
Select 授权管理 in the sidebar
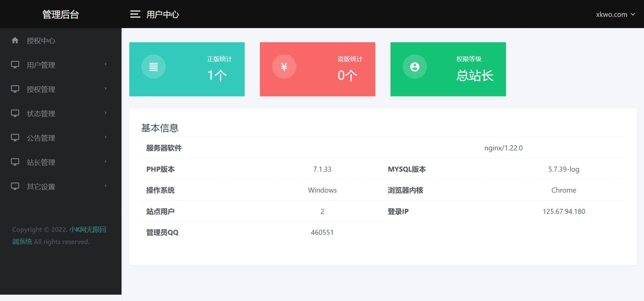coord(41,89)
